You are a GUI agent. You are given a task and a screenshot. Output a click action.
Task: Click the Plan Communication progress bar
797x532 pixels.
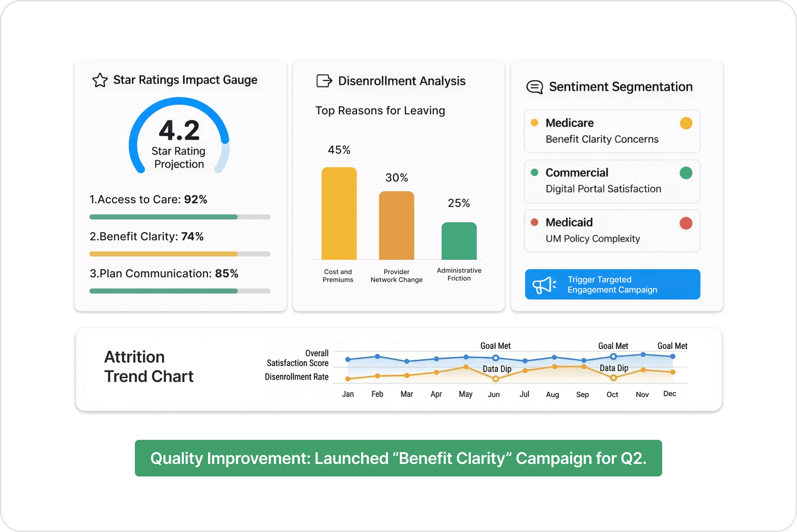click(x=180, y=291)
